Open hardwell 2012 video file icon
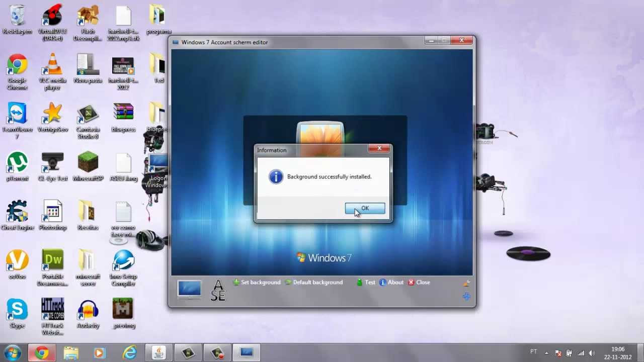Screen dimensions: 644x362 click(x=123, y=73)
